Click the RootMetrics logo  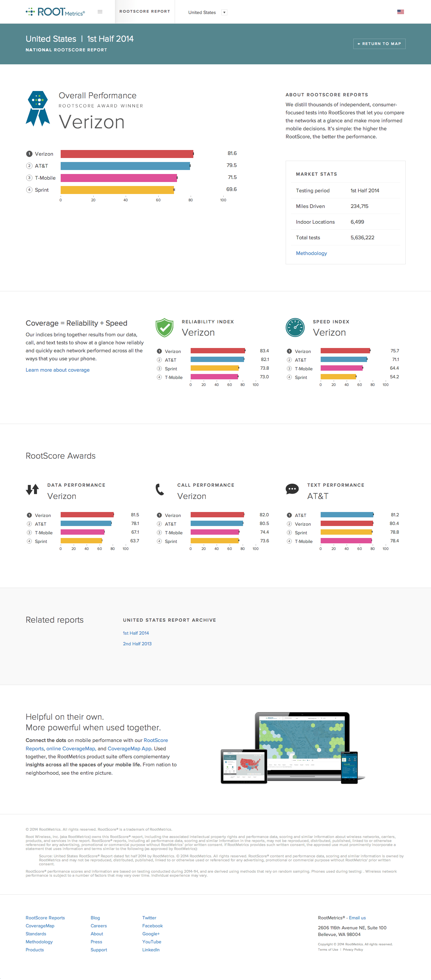(x=55, y=12)
